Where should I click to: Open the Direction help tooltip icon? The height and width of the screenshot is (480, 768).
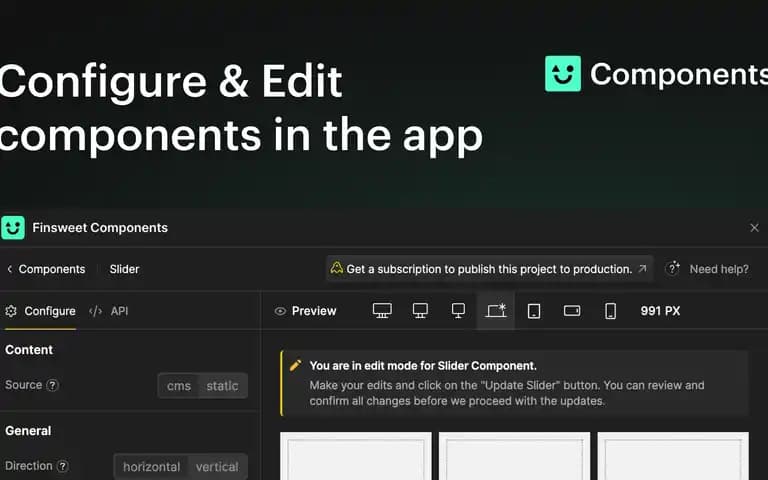(63, 466)
